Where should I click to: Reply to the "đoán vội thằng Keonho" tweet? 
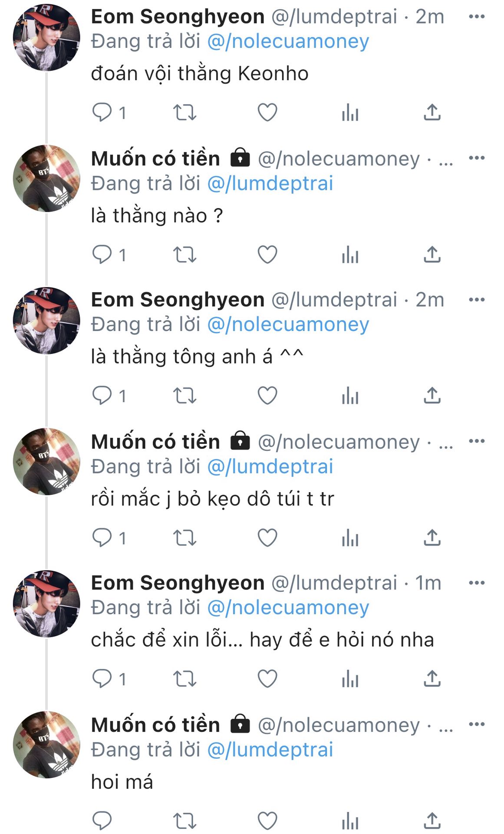point(102,113)
